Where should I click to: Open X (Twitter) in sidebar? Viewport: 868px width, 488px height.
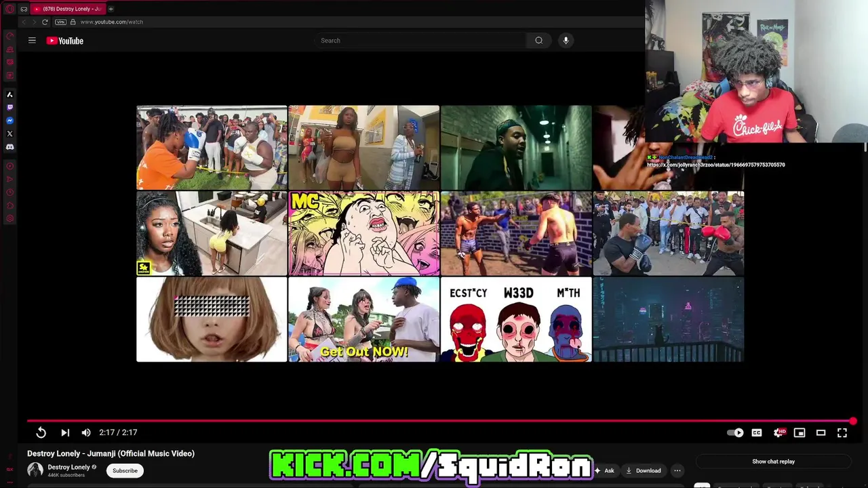[9, 134]
